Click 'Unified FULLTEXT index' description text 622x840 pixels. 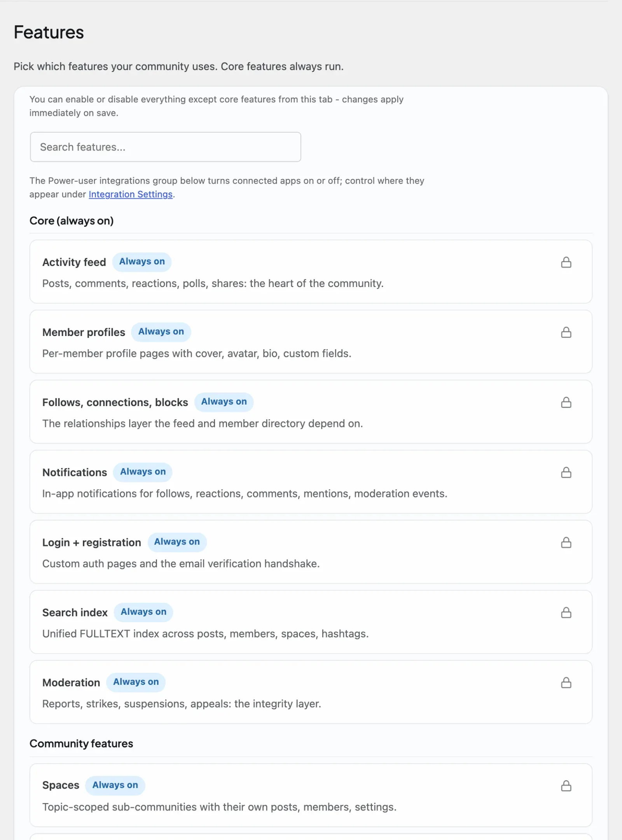click(x=205, y=633)
